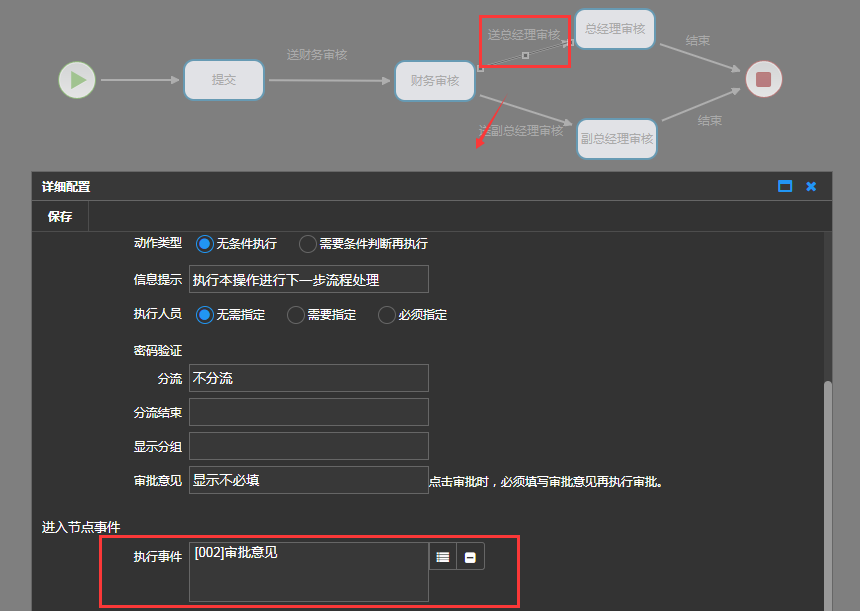The width and height of the screenshot is (860, 611).
Task: Click the remove event minus icon
Action: (470, 557)
